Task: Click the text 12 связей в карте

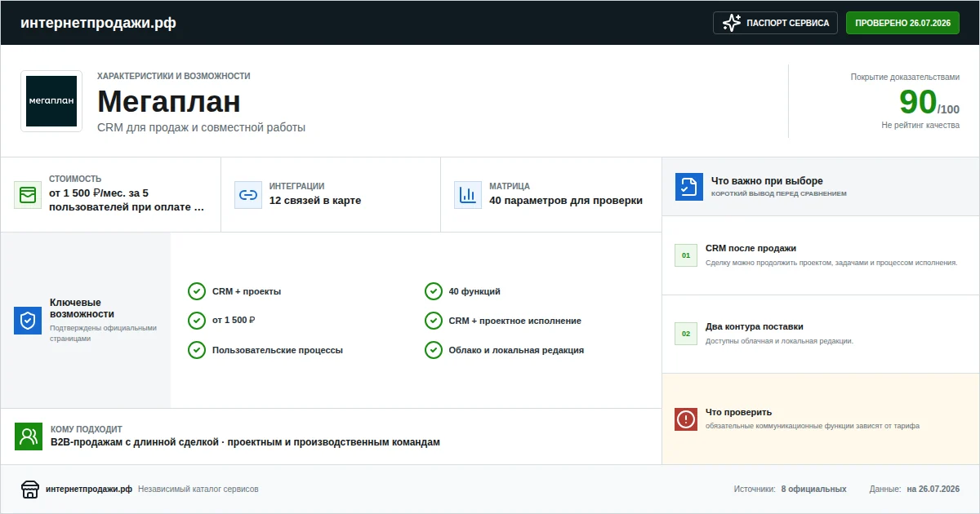Action: 315,201
